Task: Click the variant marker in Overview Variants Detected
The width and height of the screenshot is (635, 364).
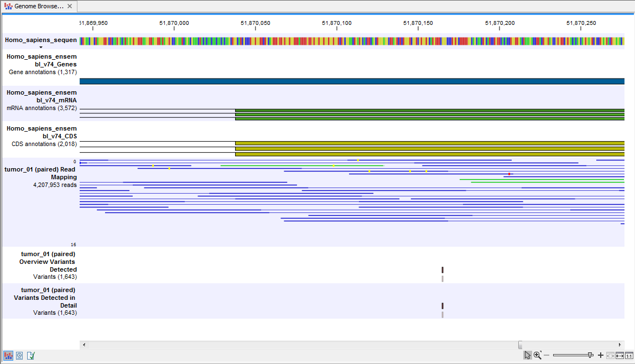Action: (x=442, y=269)
